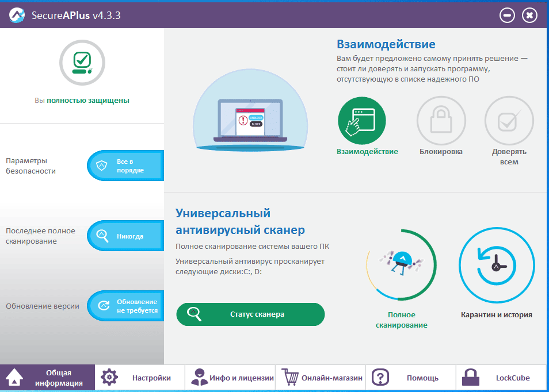
Task: Click the SecureAPlus v4.3.3 title text
Action: (76, 16)
